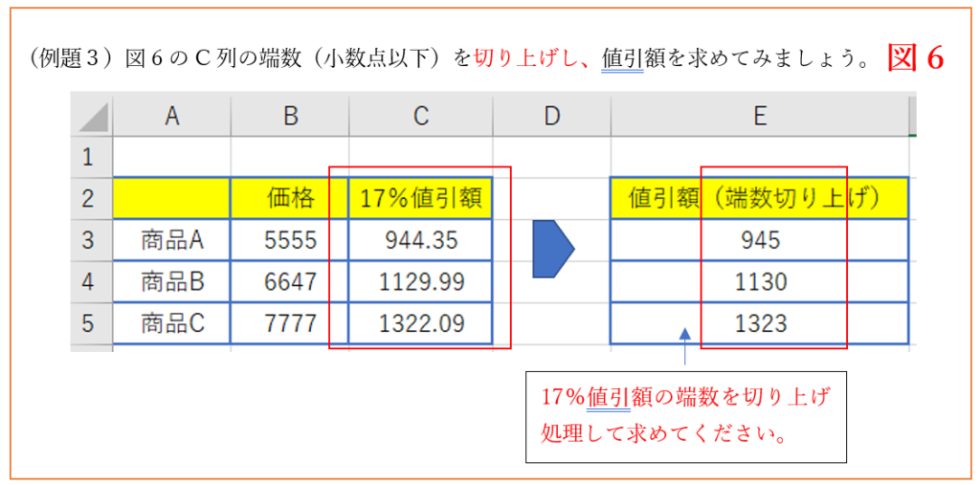Select column C header

pyautogui.click(x=421, y=116)
